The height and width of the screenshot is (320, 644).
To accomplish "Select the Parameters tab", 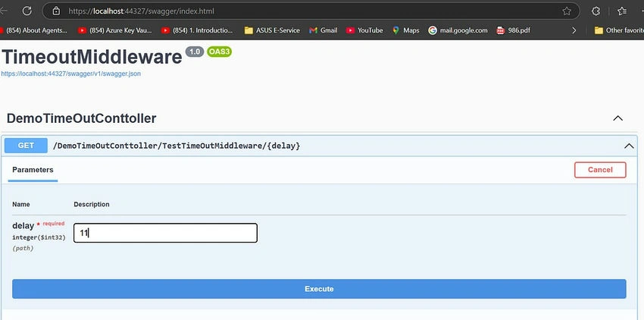I will [x=33, y=170].
